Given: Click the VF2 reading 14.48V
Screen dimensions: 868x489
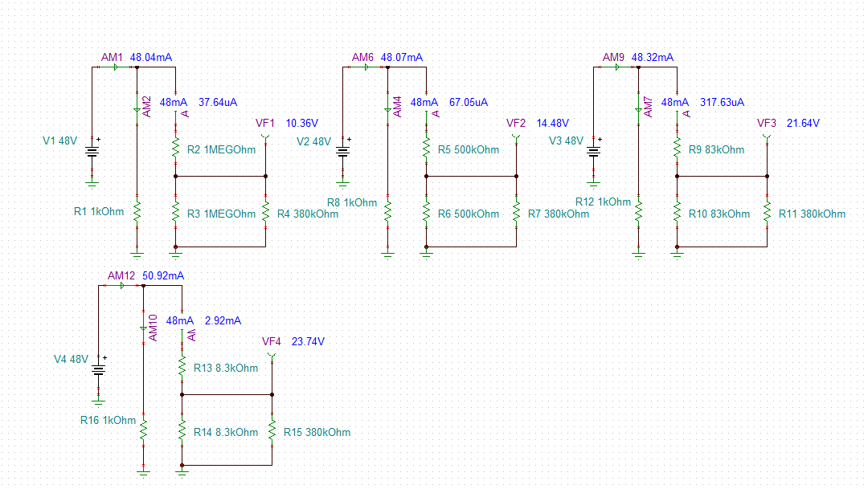Looking at the screenshot, I should coord(553,124).
